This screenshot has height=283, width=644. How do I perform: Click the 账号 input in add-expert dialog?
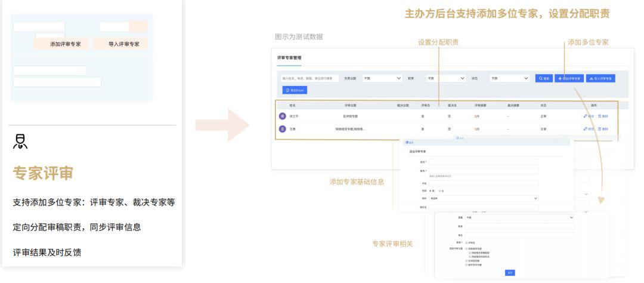[x=484, y=171]
